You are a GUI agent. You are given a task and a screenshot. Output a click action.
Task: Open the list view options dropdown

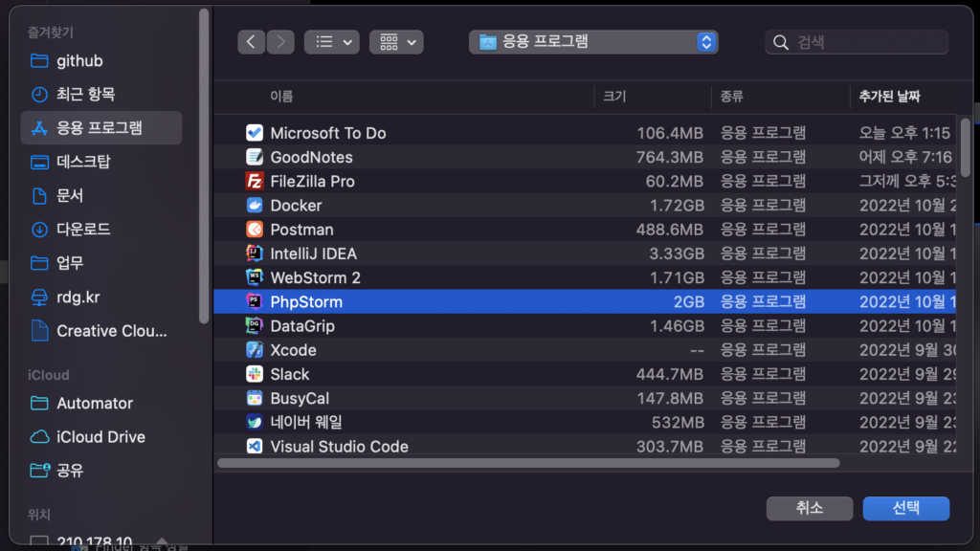click(x=332, y=42)
